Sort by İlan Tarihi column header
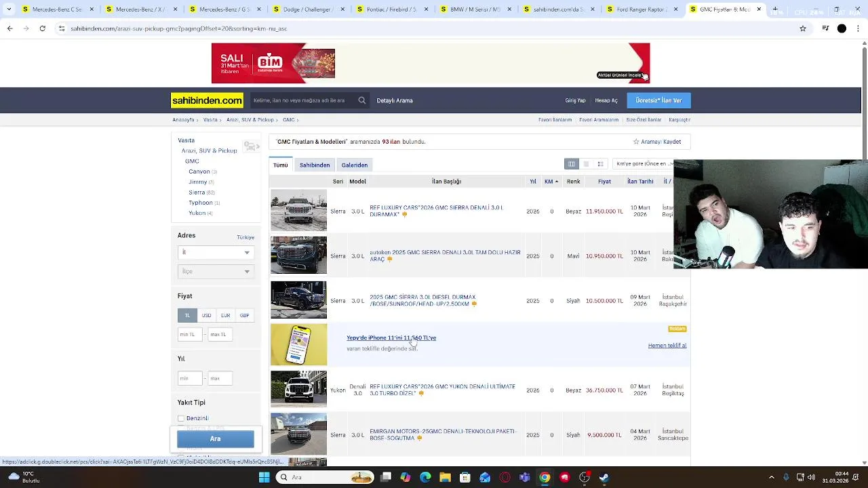 [x=640, y=182]
